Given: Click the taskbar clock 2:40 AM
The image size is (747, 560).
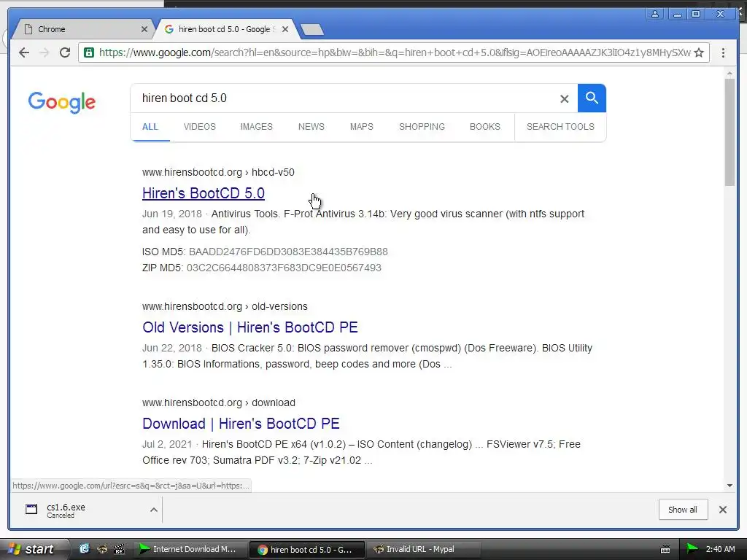Looking at the screenshot, I should (720, 549).
